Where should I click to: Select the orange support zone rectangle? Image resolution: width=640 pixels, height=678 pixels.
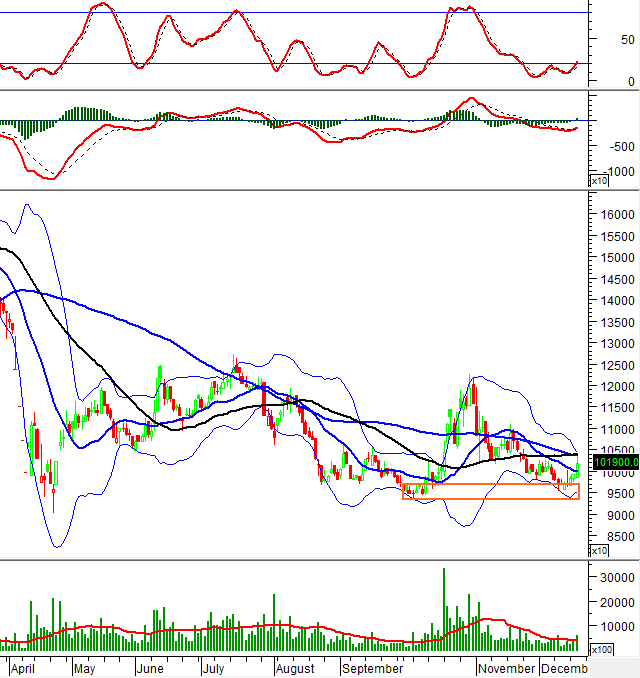490,491
